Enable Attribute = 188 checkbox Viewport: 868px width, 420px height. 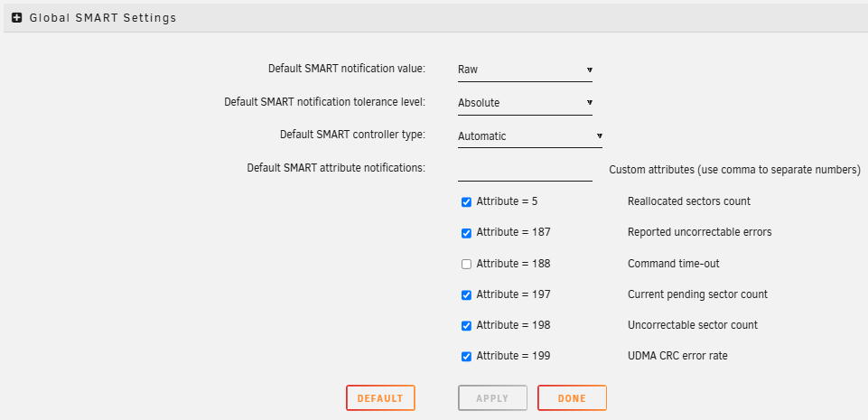coord(467,264)
